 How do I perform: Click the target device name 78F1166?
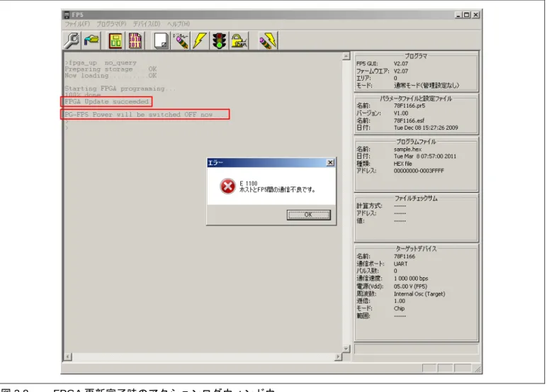(405, 256)
